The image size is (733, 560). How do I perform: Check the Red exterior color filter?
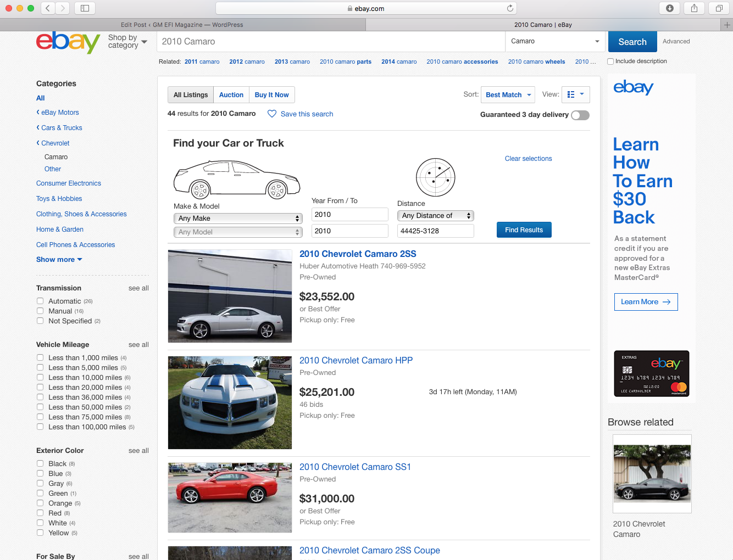click(40, 513)
